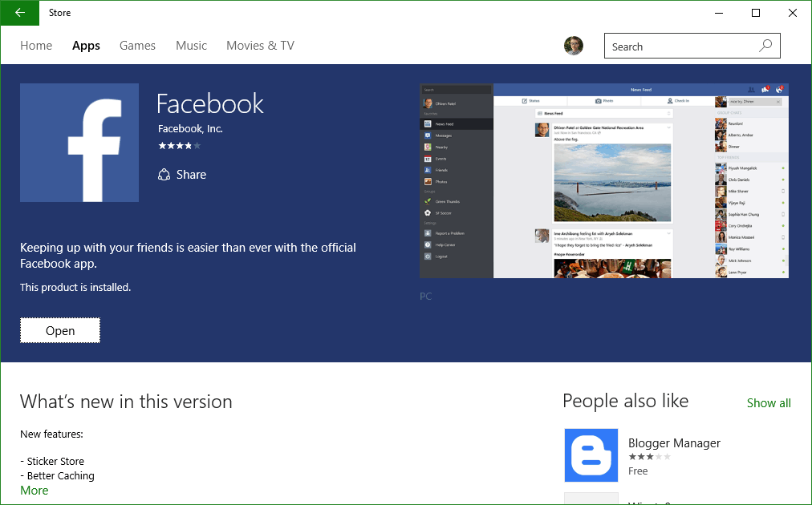Enlarge the Facebook app screenshot
The height and width of the screenshot is (505, 812).
603,180
